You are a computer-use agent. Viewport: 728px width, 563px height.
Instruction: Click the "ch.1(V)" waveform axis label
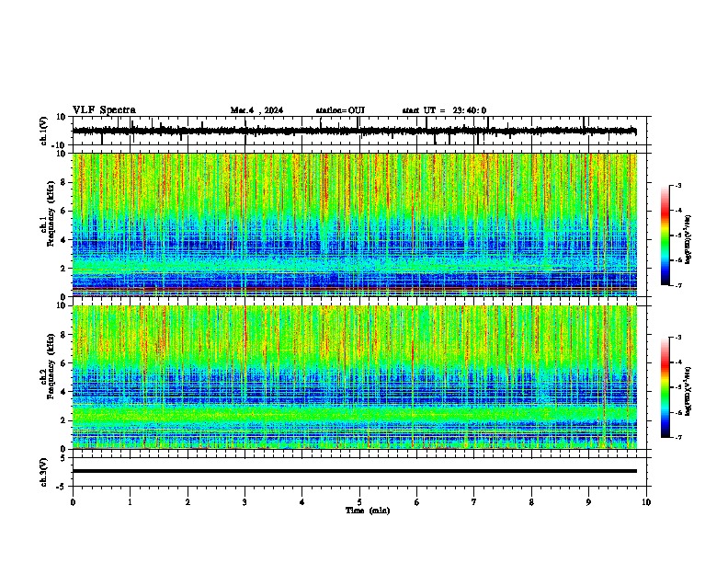tap(44, 131)
